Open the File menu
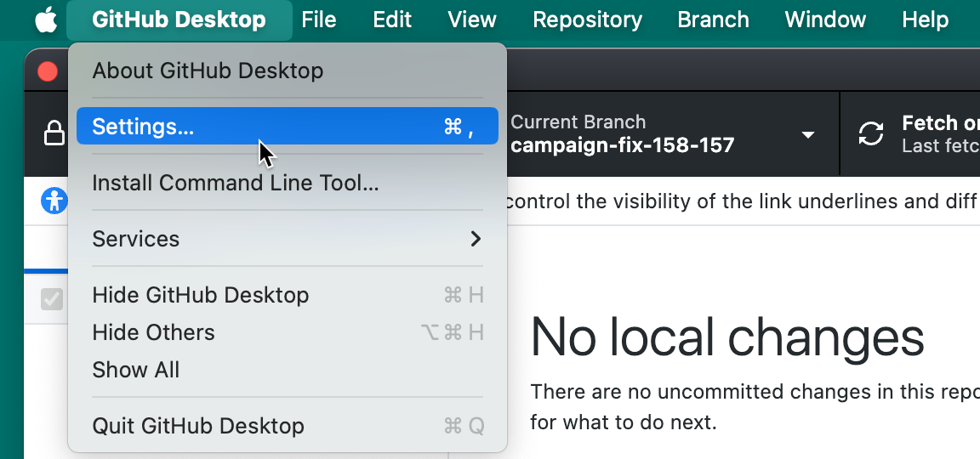 coord(319,20)
